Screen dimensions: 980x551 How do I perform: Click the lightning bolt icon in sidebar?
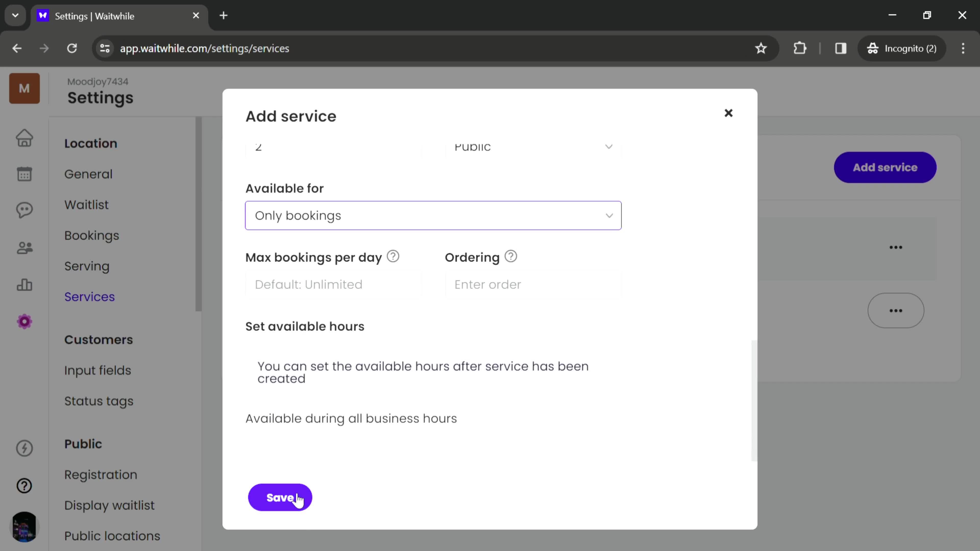coord(24,448)
